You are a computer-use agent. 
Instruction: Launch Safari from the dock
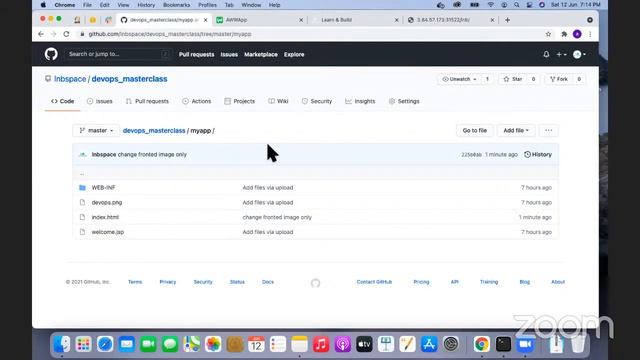tap(105, 344)
